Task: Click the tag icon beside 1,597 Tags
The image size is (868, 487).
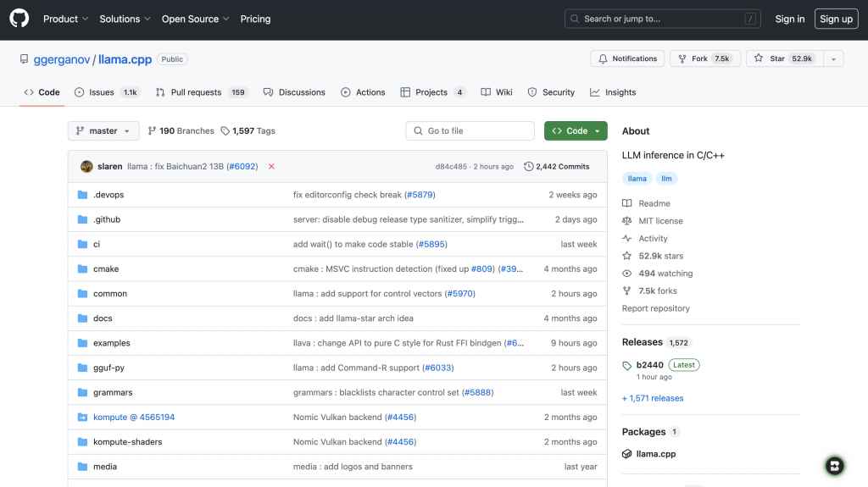Action: point(225,130)
